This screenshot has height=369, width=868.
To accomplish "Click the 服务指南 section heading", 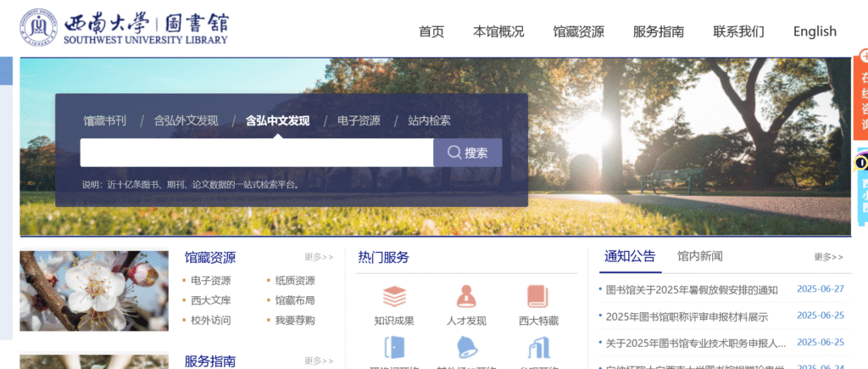I will click(210, 362).
